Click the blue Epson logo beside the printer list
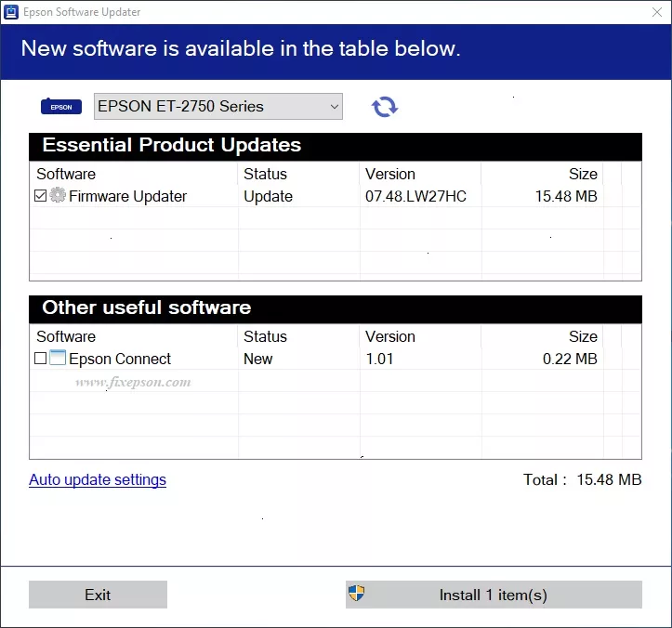This screenshot has width=672, height=628. 61,107
